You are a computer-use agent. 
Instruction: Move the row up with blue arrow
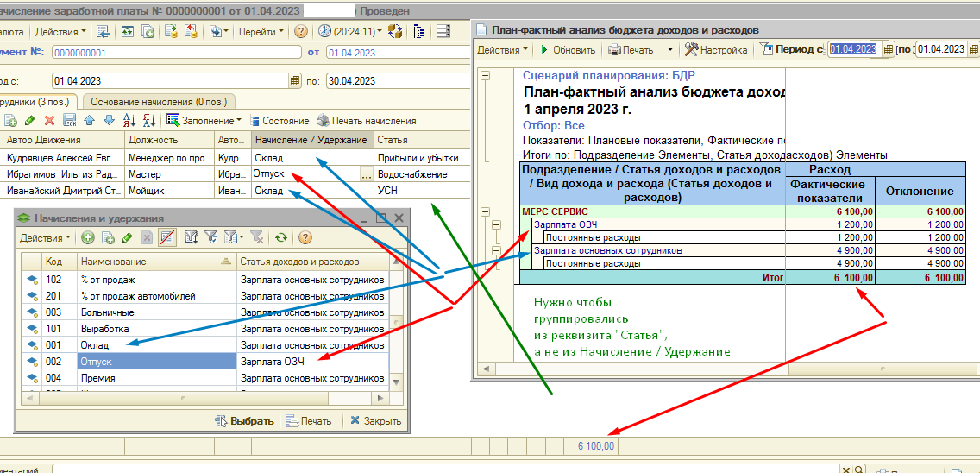point(90,121)
